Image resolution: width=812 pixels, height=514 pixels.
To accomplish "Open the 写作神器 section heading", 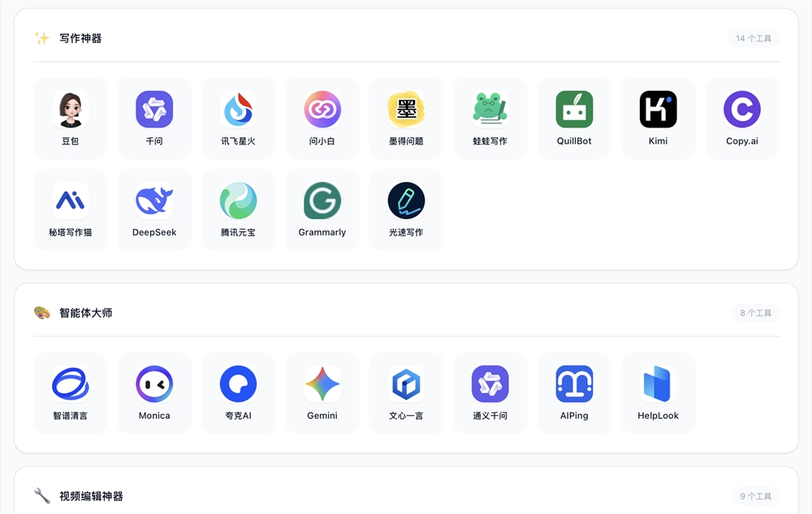I will (80, 38).
